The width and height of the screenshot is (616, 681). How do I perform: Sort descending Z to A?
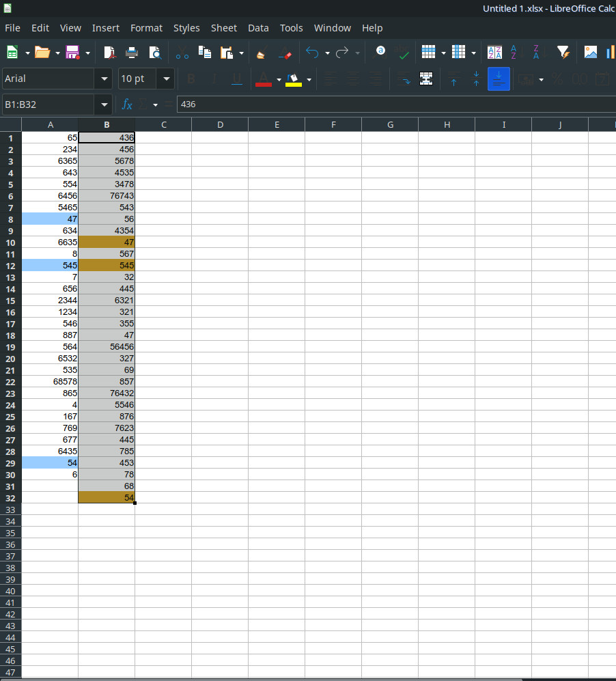point(539,53)
